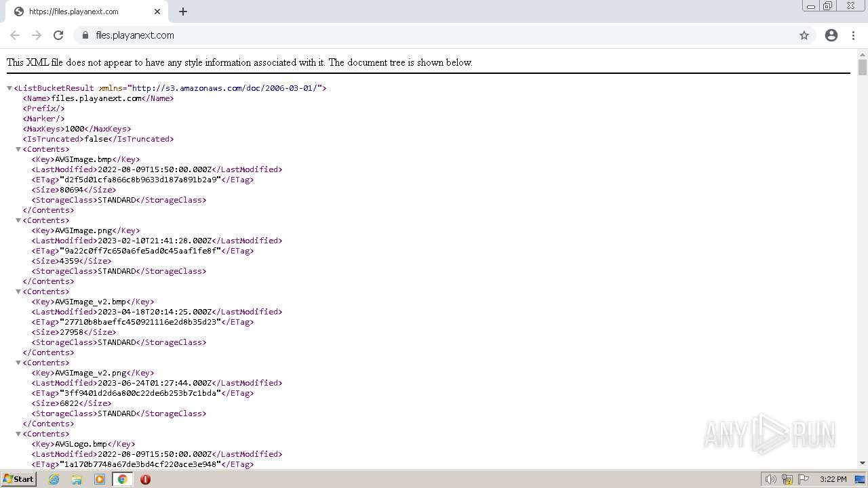Click the key name AVGImage.bmp
The height and width of the screenshot is (488, 868).
click(83, 159)
